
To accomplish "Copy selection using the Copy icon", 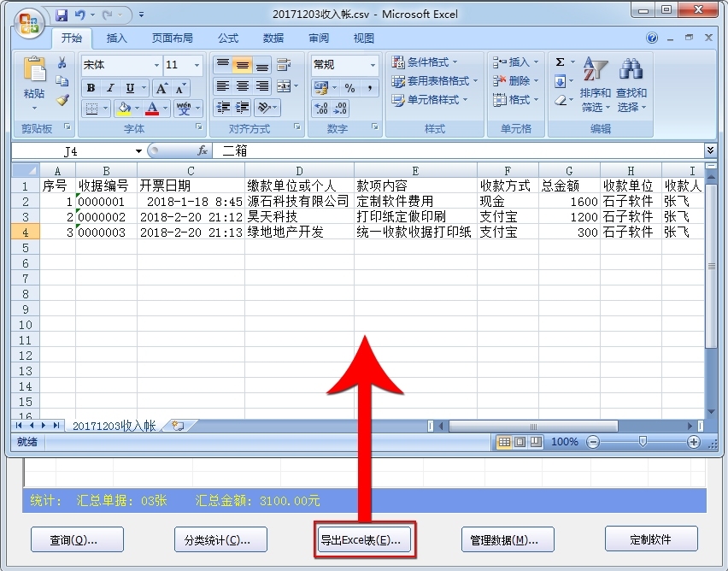I will [x=62, y=81].
